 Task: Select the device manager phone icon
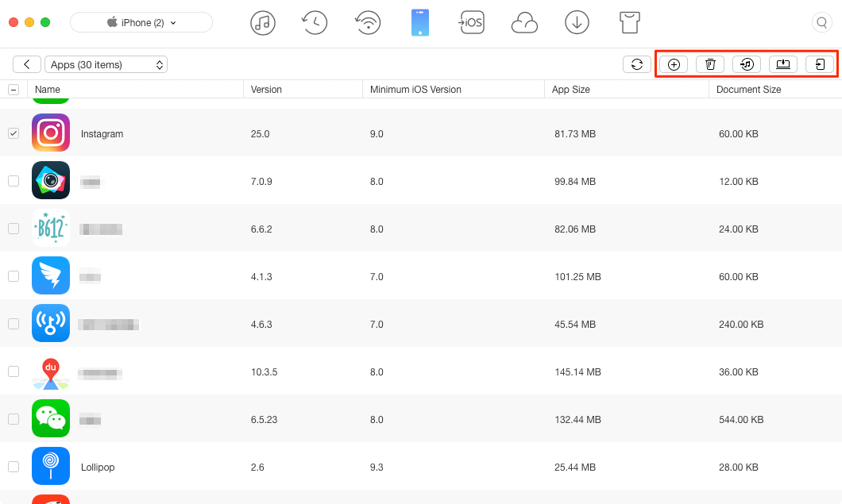click(420, 23)
